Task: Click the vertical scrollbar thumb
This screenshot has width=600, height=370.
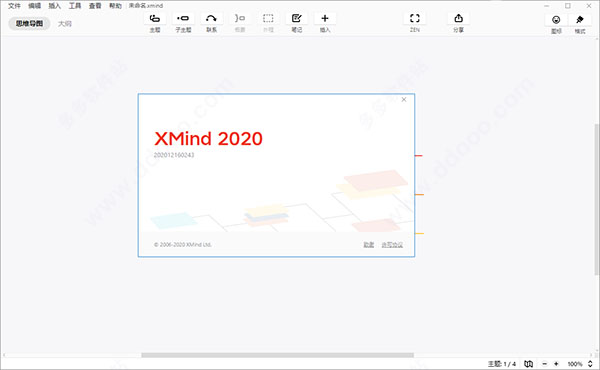Action: 596,199
